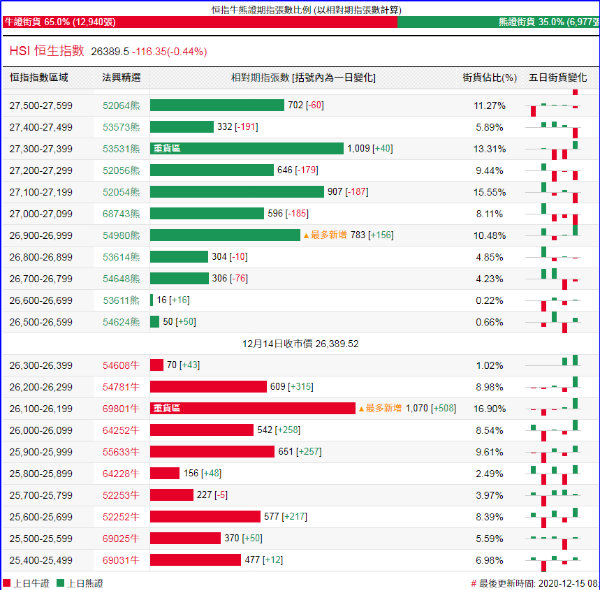Open bear certificate 53531熊

pos(121,148)
